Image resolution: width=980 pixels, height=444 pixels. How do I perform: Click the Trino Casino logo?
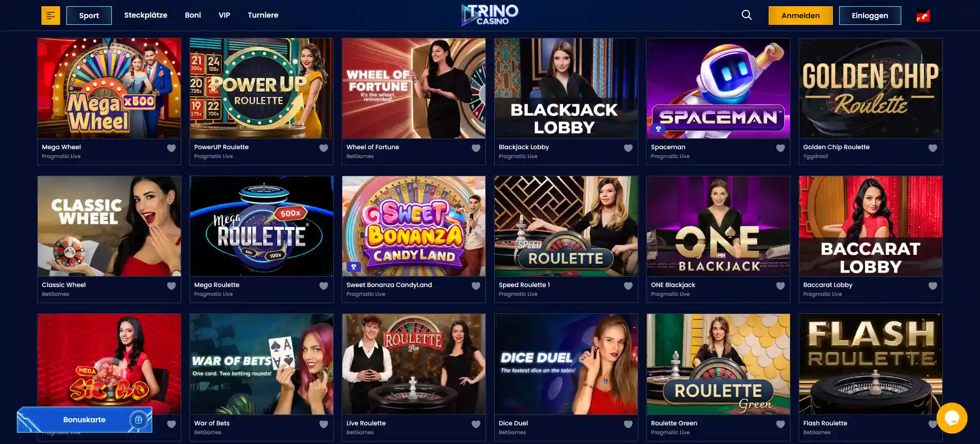(490, 15)
